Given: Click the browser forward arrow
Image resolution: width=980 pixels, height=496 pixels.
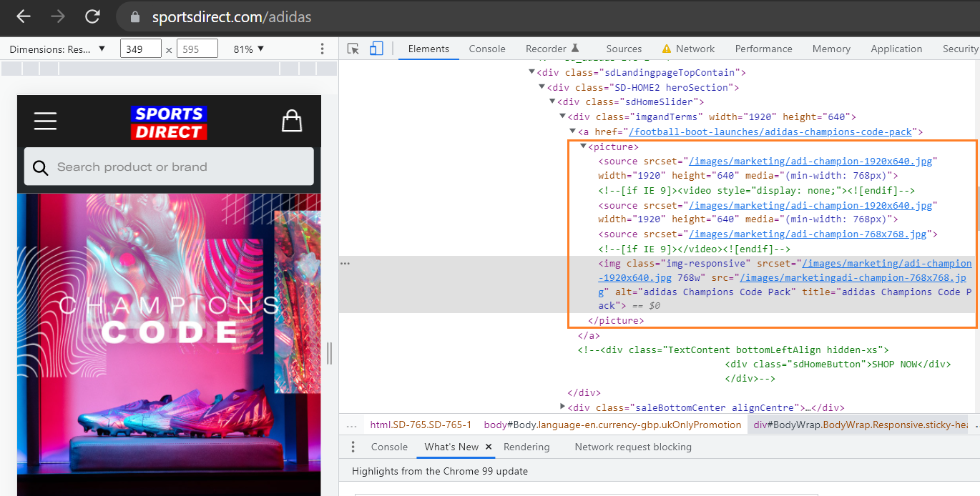Looking at the screenshot, I should coord(58,16).
